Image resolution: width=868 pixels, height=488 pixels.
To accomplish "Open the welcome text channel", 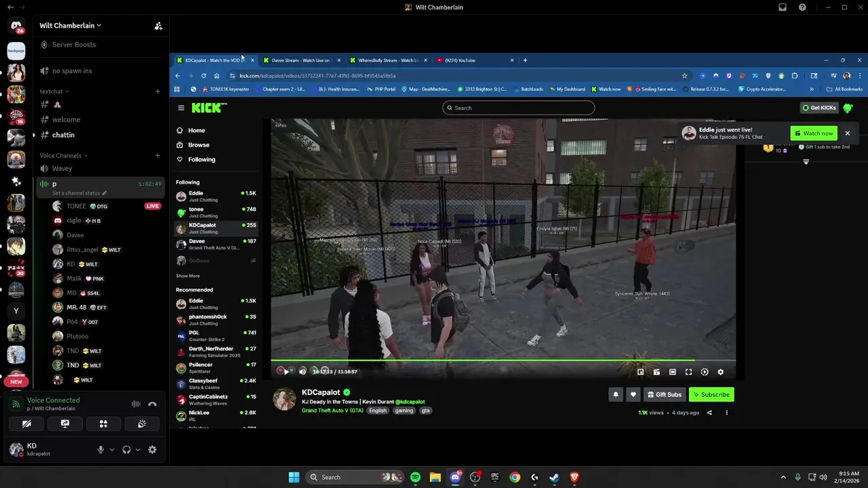I will 100,119.
